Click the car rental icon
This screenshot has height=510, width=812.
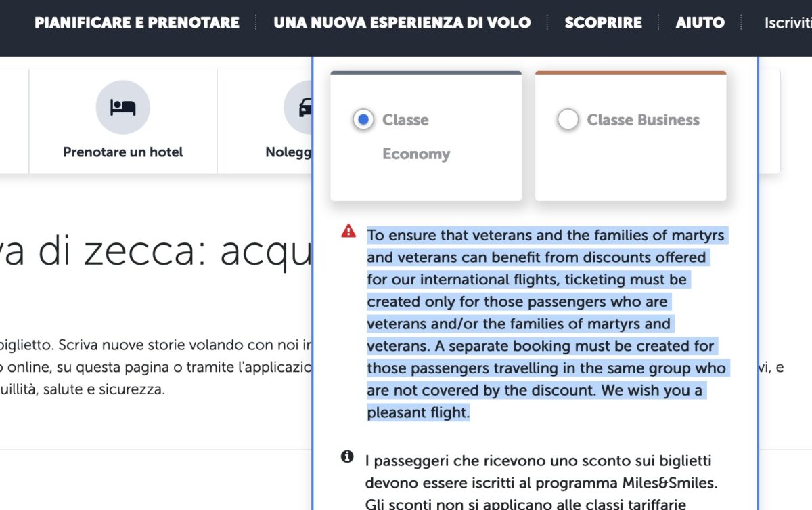[303, 108]
